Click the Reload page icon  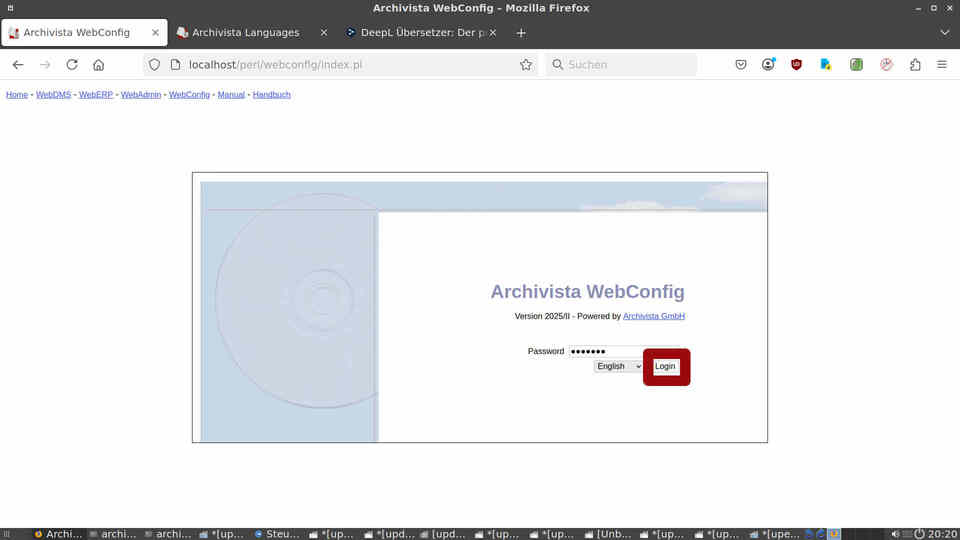72,64
